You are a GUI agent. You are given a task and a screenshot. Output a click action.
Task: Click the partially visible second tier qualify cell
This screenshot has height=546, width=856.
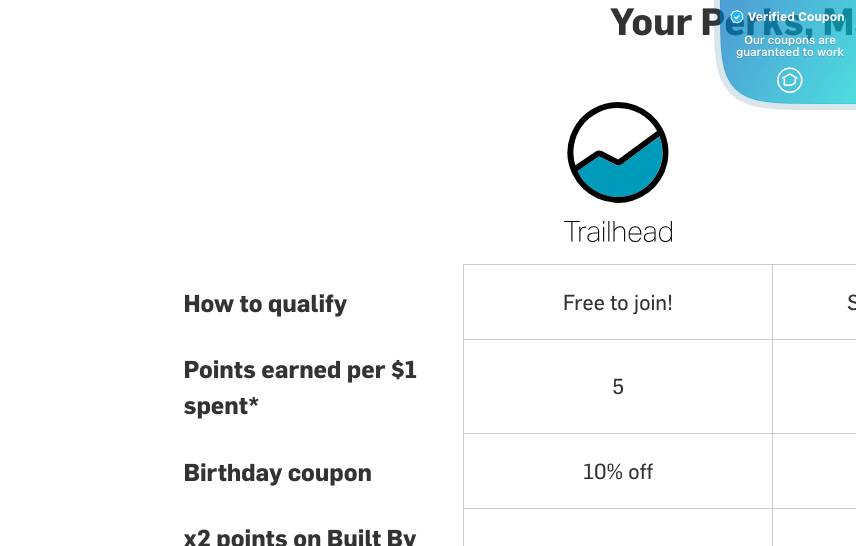point(815,303)
